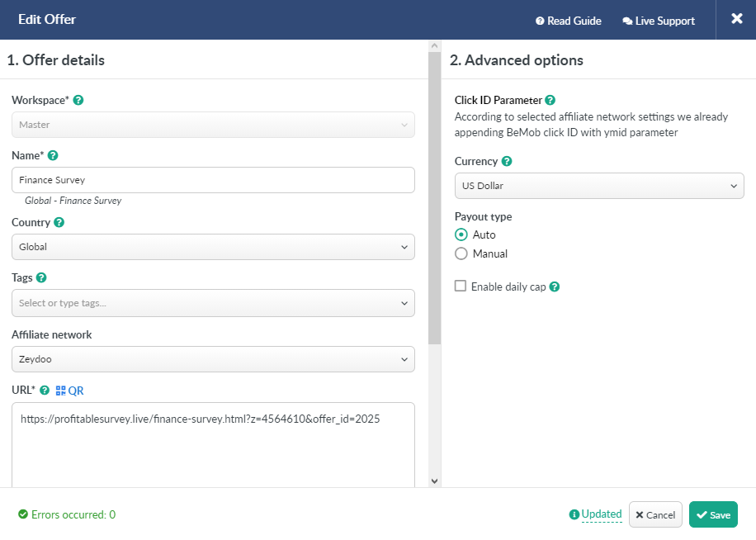This screenshot has width=756, height=540.
Task: Click the help icon next to Name
Action: pos(53,155)
